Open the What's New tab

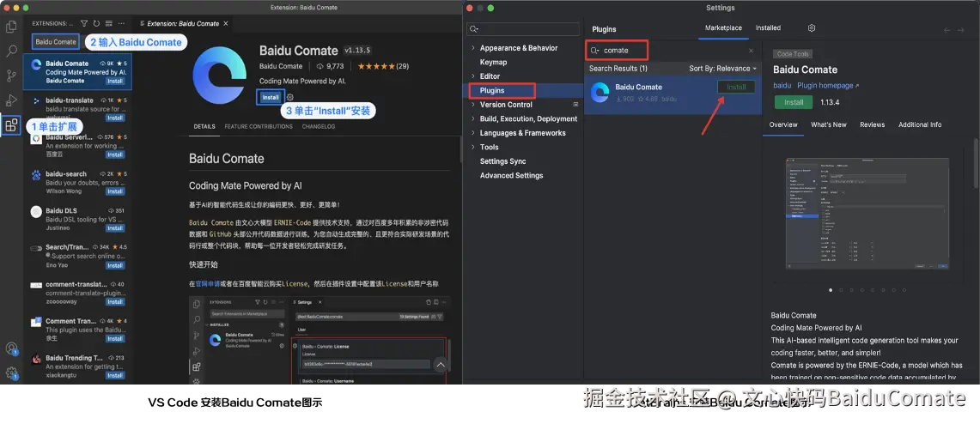828,125
